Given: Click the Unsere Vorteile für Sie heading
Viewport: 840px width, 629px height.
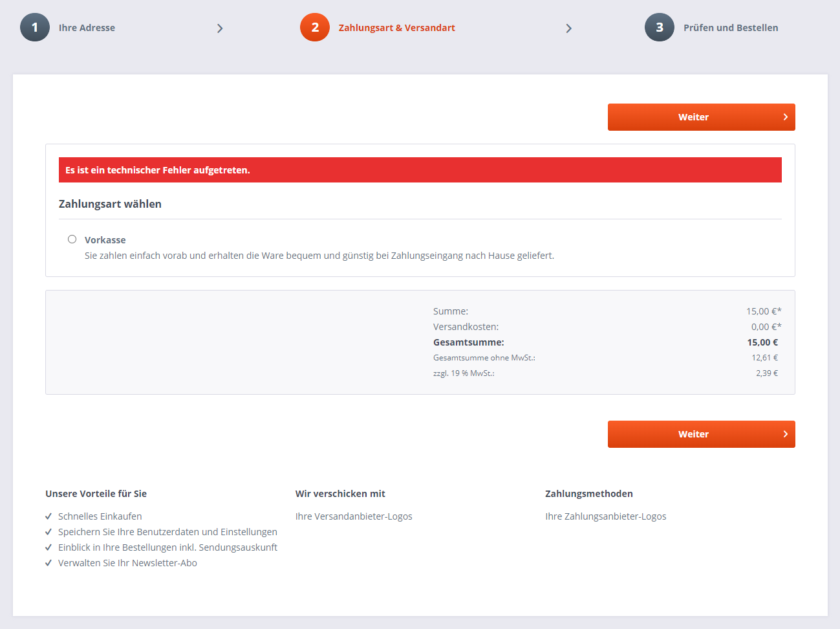Looking at the screenshot, I should click(x=96, y=494).
